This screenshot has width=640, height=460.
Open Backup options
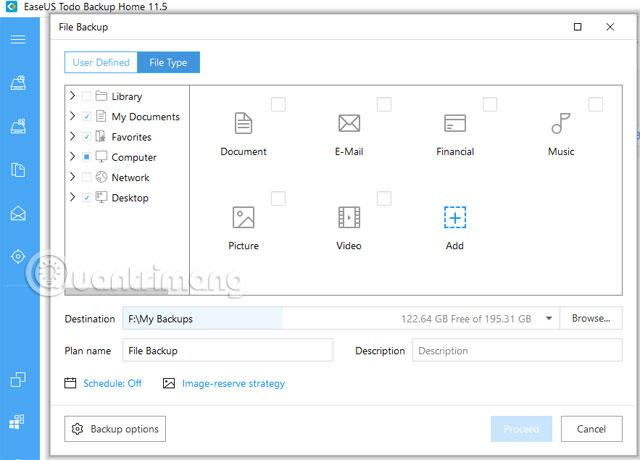(115, 429)
